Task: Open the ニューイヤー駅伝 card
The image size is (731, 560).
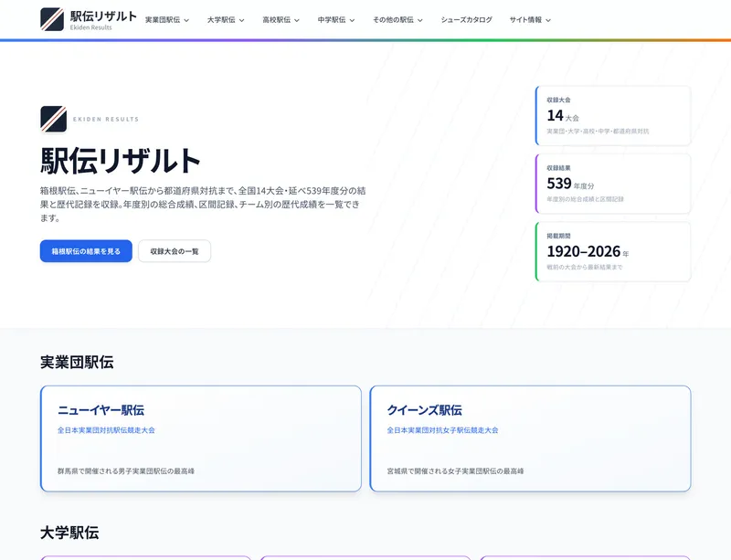Action: [201, 438]
